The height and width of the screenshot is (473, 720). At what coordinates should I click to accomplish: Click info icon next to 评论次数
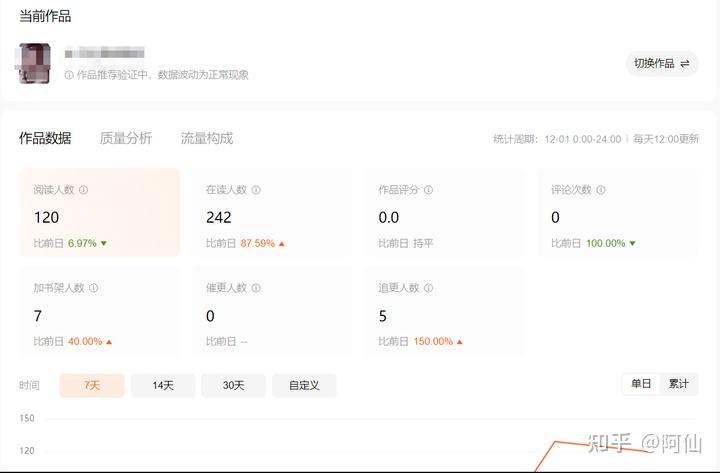point(601,190)
